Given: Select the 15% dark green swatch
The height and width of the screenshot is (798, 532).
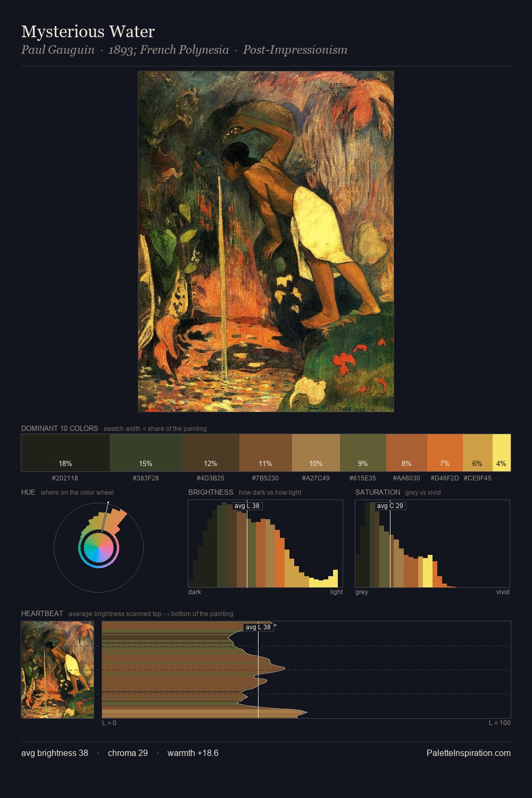Looking at the screenshot, I should click(146, 453).
